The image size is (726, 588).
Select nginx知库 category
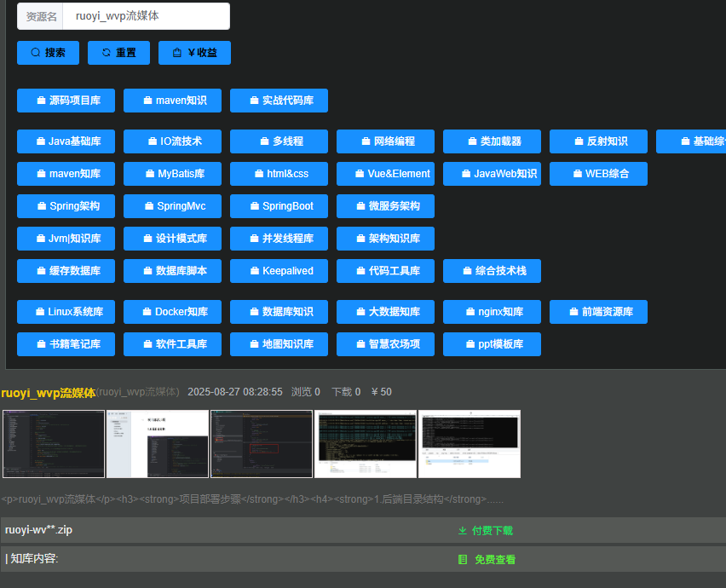(492, 312)
